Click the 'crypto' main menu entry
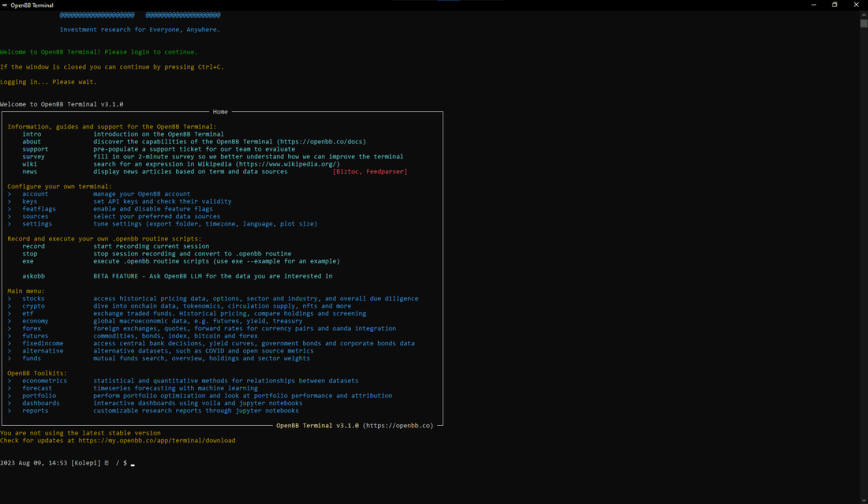This screenshot has width=868, height=504. pos(34,306)
